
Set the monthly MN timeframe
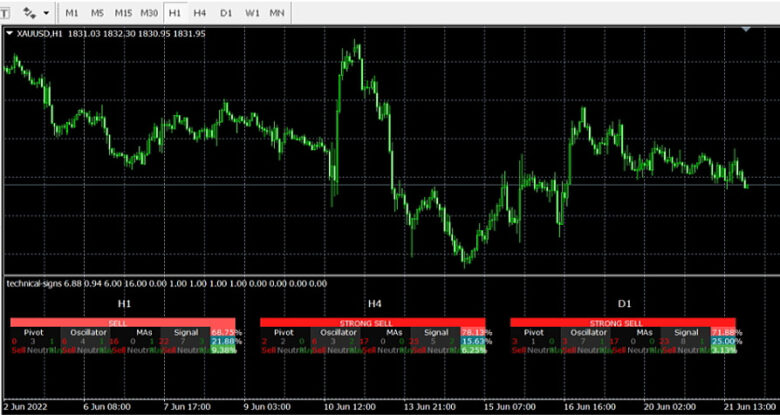point(277,13)
